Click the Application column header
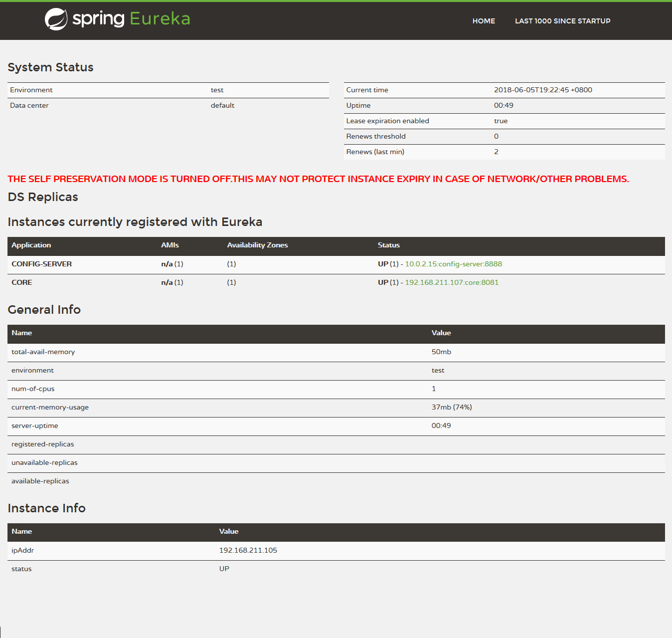672x638 pixels. 31,245
